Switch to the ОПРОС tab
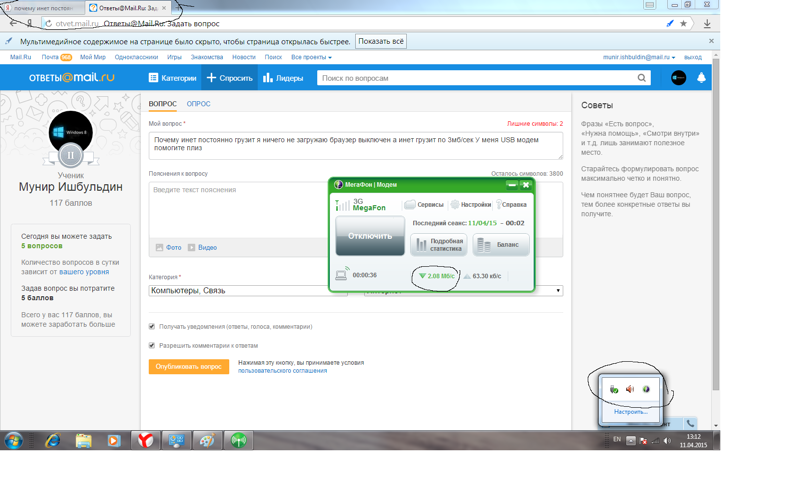 [x=198, y=104]
